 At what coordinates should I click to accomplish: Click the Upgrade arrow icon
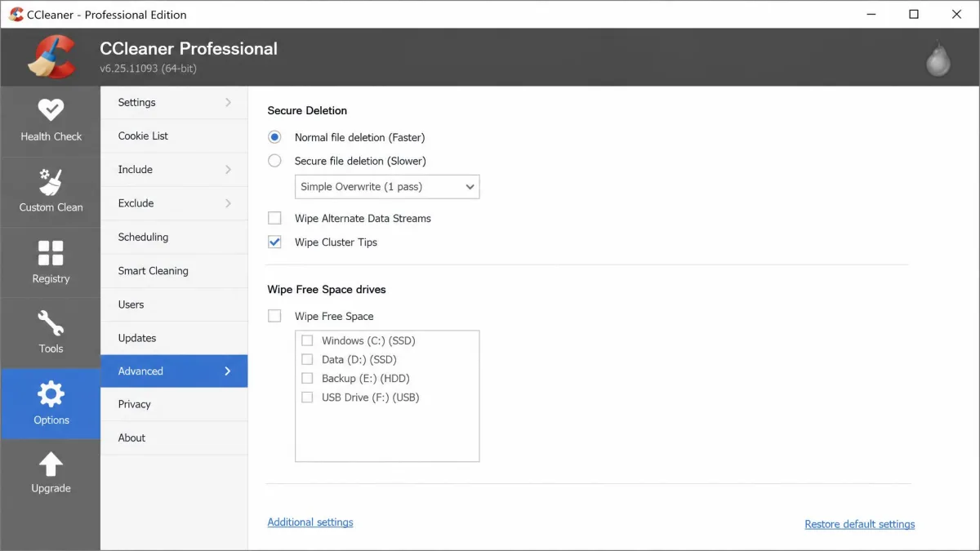click(51, 464)
